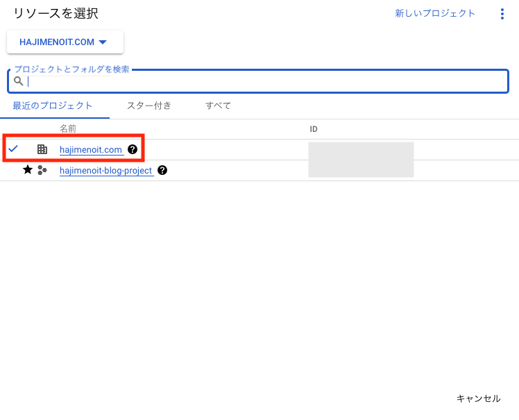Unstar the hajimenoit-blog-project project
The image size is (519, 420).
click(x=28, y=170)
